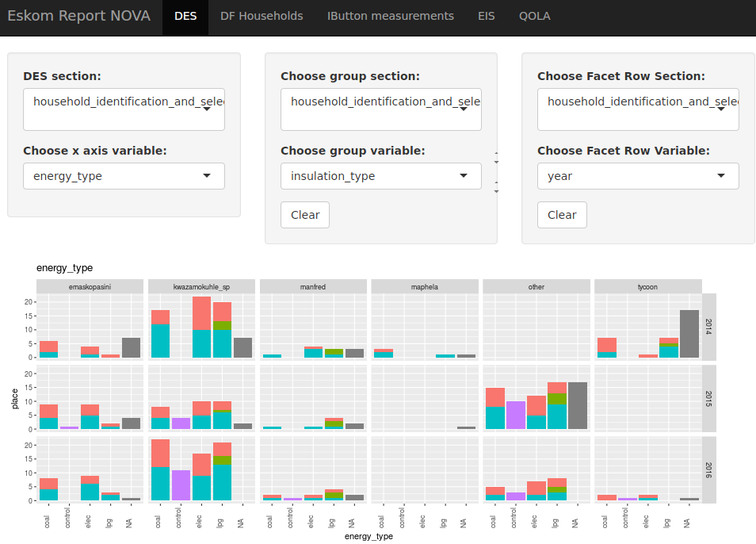Click the Eskom Report NOVA brand link
This screenshot has width=756, height=544.
[78, 16]
